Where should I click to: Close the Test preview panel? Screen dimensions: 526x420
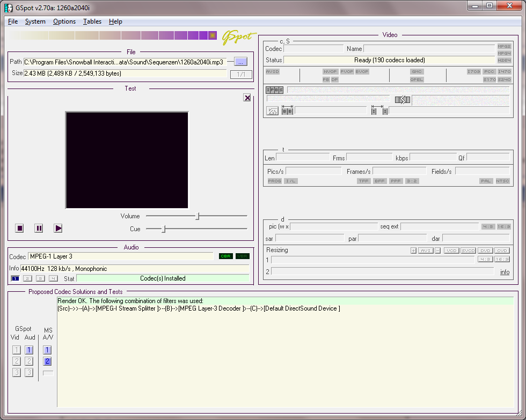click(247, 98)
